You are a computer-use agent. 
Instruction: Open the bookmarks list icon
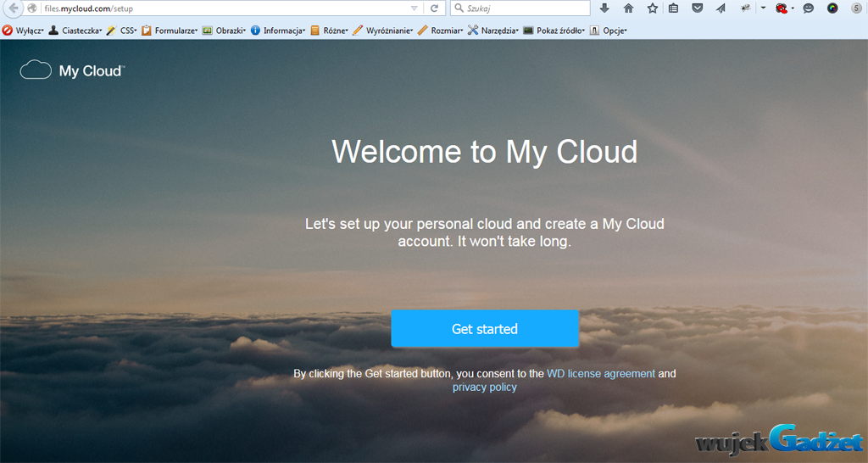pyautogui.click(x=674, y=8)
